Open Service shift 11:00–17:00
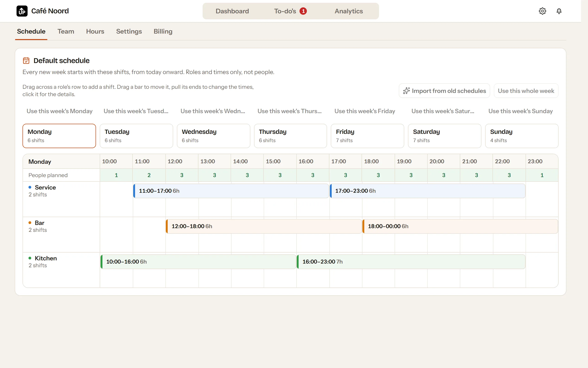 click(231, 191)
